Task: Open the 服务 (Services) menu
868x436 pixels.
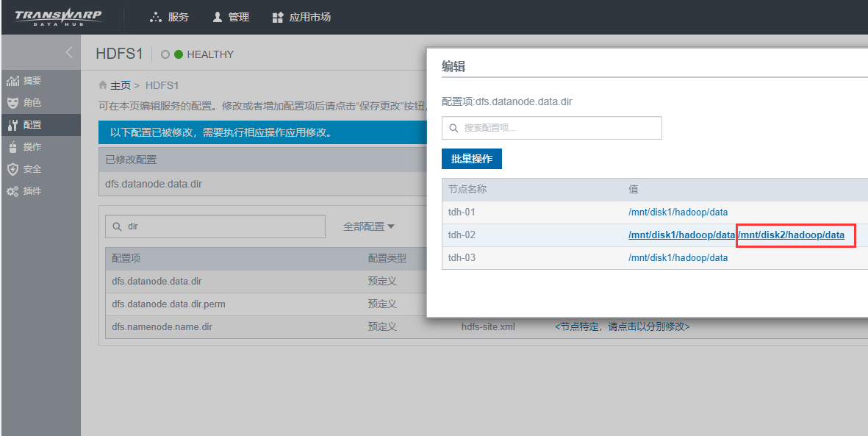Action: pyautogui.click(x=169, y=16)
